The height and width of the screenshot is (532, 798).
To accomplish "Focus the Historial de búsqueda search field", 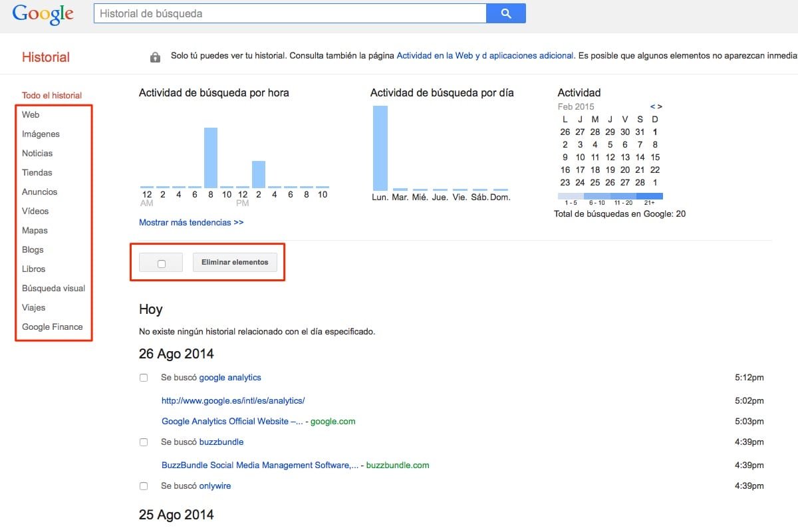I will coord(290,13).
